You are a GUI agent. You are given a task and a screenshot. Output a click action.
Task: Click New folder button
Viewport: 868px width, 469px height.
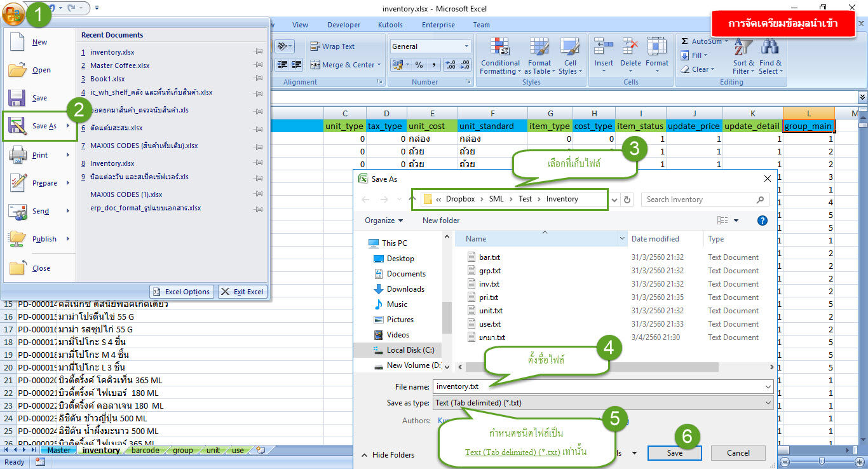point(441,221)
